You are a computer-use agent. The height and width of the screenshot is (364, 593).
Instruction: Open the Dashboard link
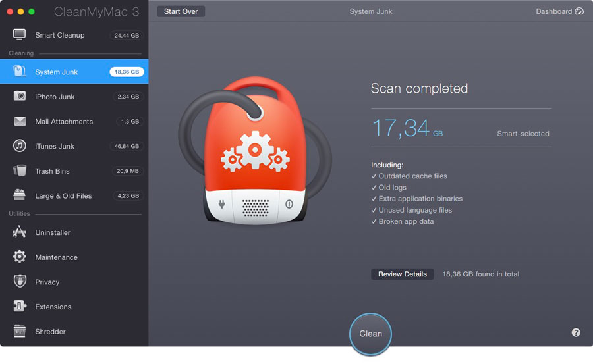[559, 11]
